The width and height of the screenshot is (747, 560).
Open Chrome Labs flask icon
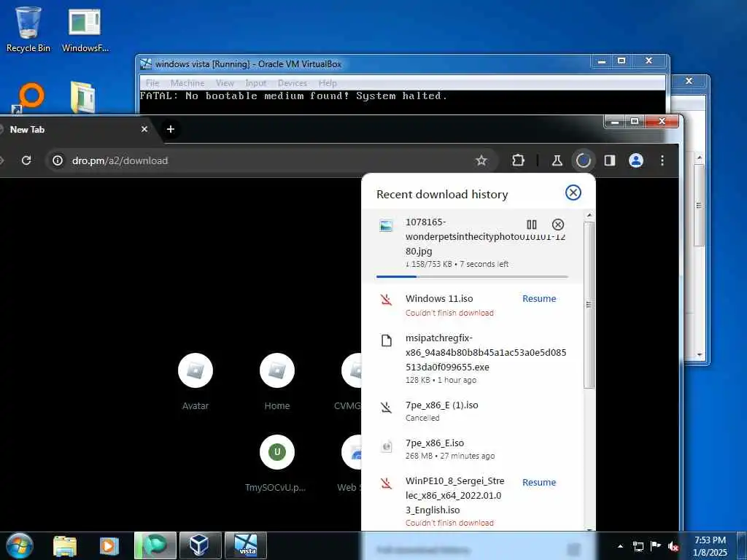557,160
